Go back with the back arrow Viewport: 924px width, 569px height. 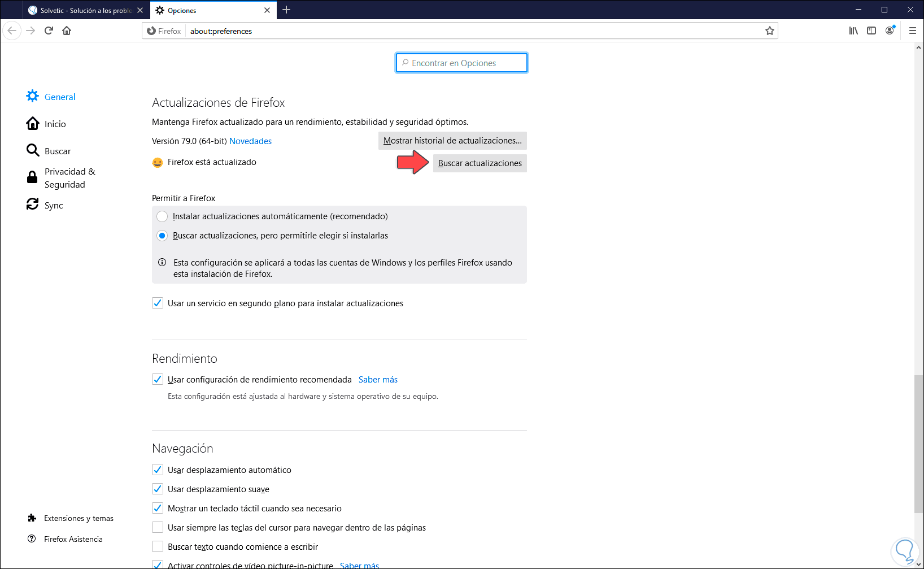click(x=12, y=31)
